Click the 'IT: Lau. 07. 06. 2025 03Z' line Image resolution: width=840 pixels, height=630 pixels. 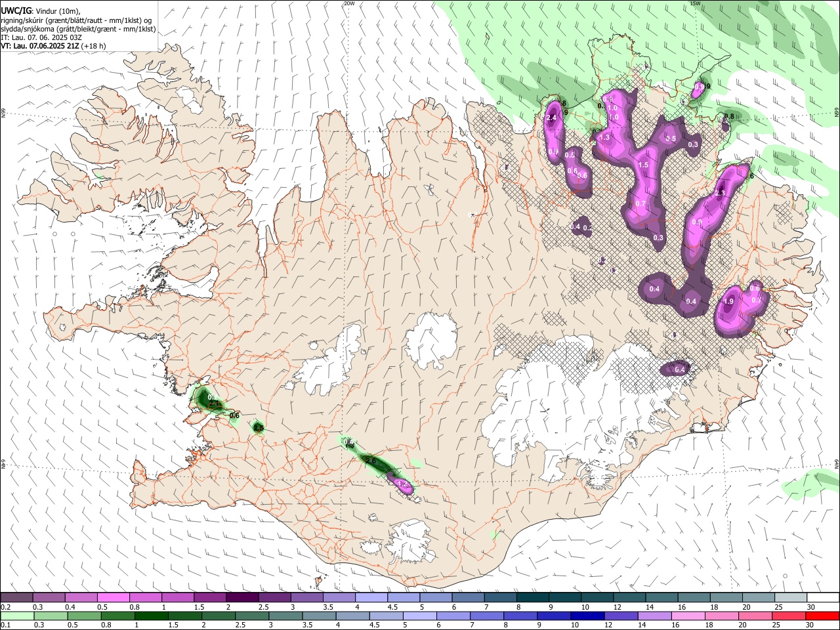(x=41, y=37)
